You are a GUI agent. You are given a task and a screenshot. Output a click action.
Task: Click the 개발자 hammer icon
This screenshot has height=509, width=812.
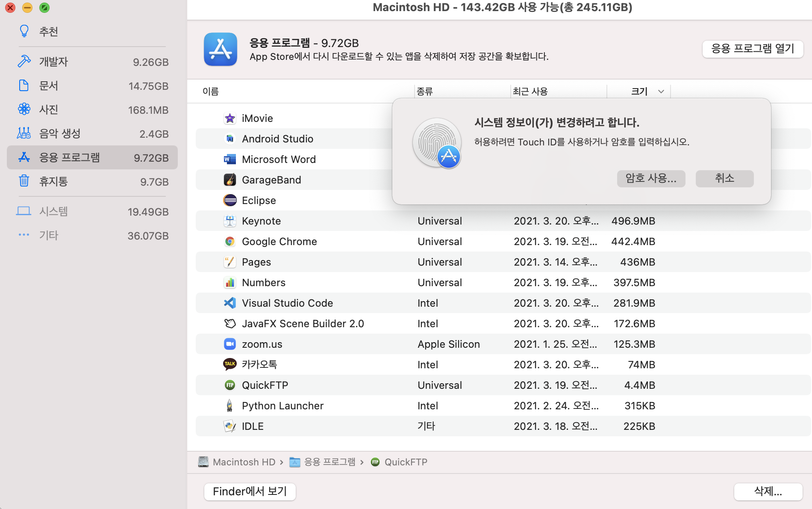pos(24,62)
